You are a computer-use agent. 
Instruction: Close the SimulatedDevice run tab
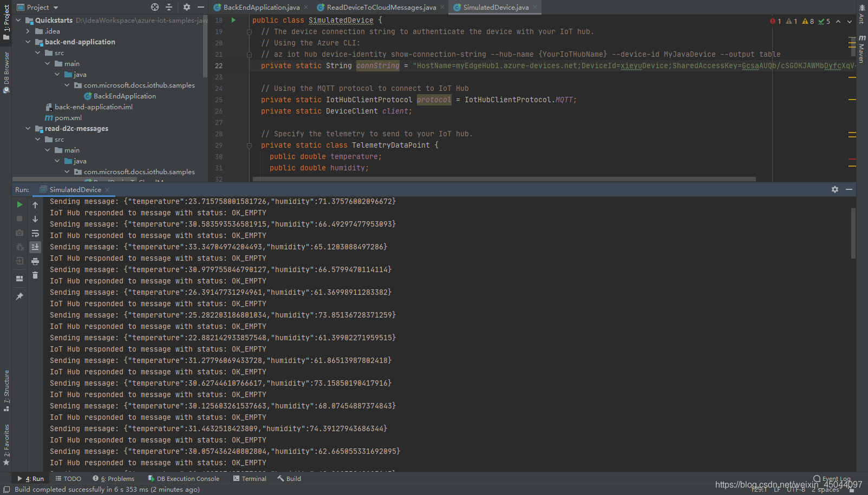pyautogui.click(x=107, y=189)
